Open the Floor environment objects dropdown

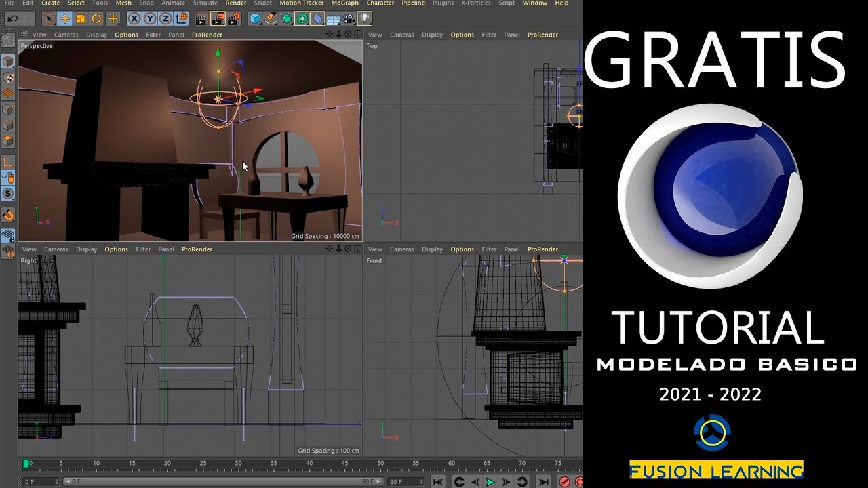(334, 19)
